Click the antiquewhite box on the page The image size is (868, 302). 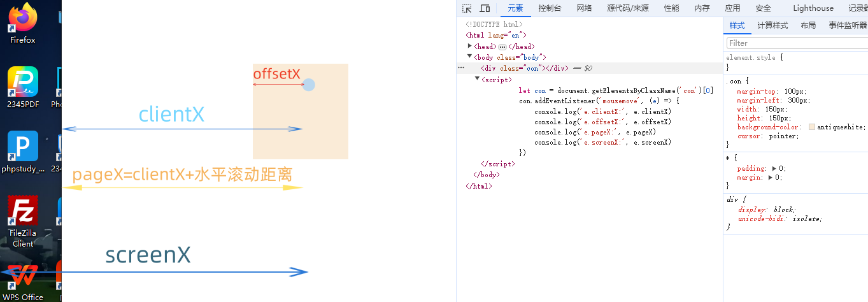click(x=301, y=111)
